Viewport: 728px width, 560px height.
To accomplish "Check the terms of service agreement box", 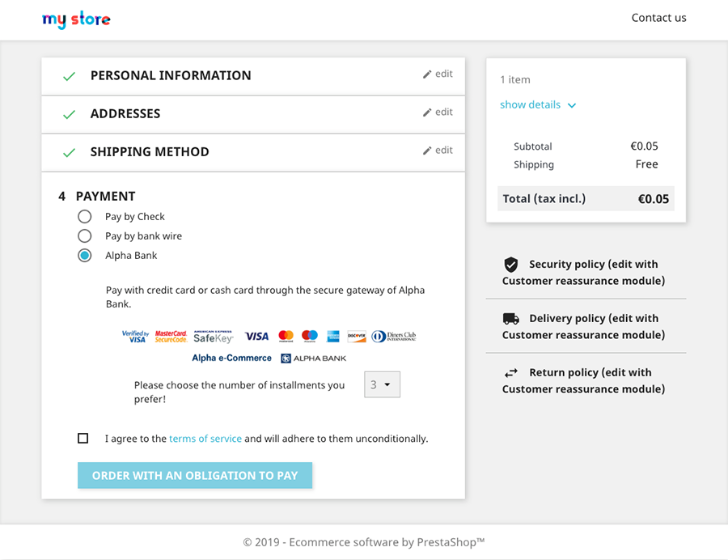I will [83, 439].
